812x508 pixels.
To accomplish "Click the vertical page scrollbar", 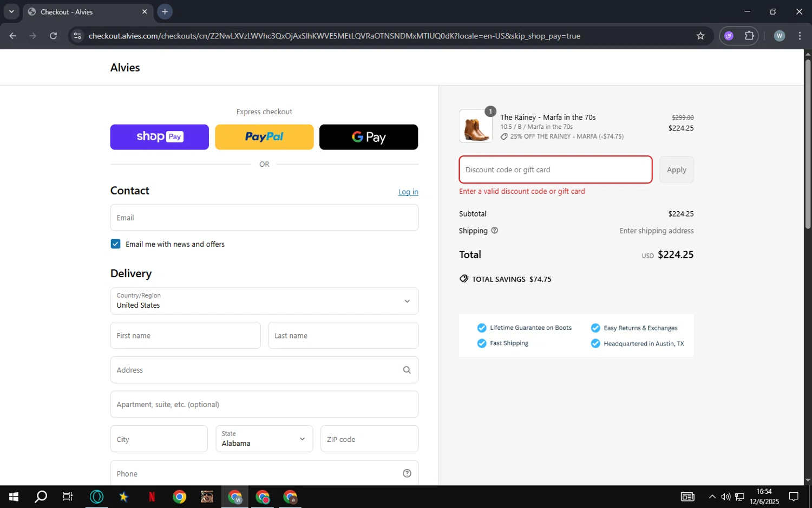I will (808, 144).
